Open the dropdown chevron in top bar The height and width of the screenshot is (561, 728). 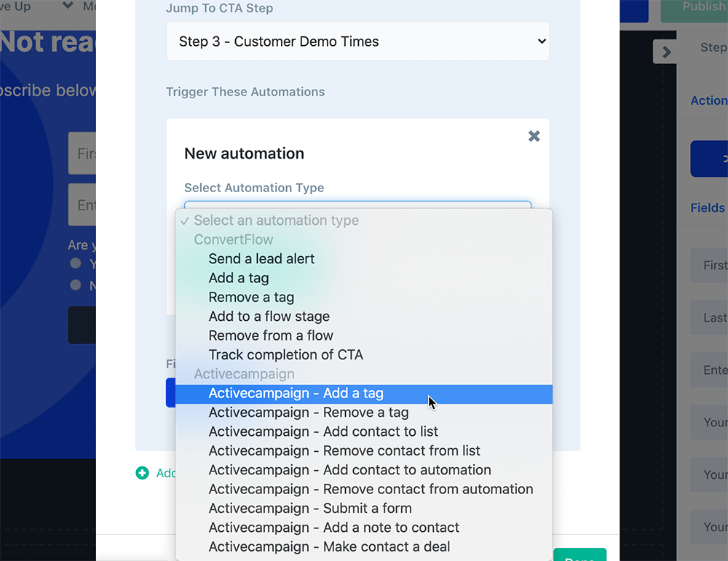click(68, 6)
